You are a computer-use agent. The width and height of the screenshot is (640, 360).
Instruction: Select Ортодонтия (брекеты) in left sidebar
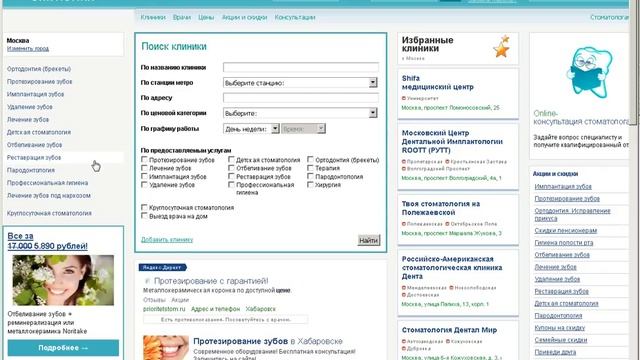pyautogui.click(x=39, y=69)
